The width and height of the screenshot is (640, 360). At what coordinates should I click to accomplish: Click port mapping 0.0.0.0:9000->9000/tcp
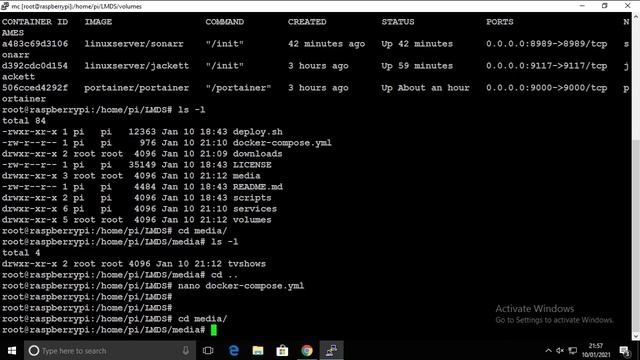tap(547, 88)
